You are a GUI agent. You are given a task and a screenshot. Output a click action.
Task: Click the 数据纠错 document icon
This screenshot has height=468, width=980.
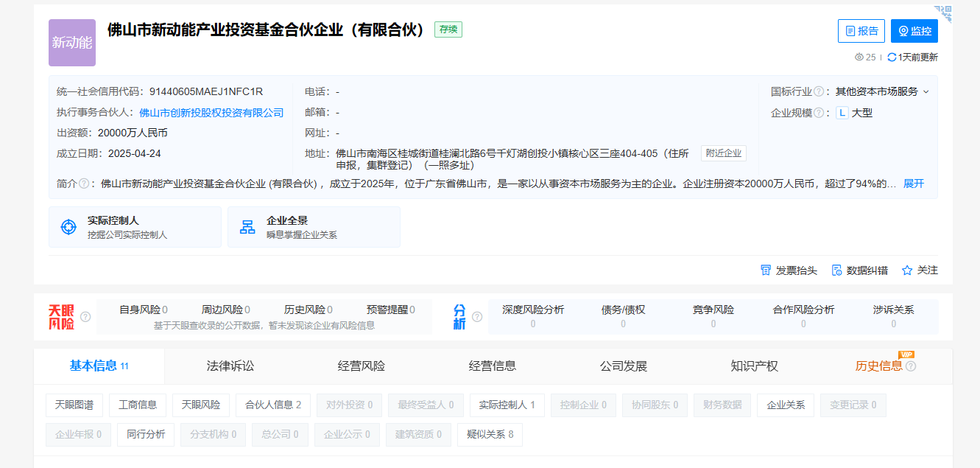point(836,270)
